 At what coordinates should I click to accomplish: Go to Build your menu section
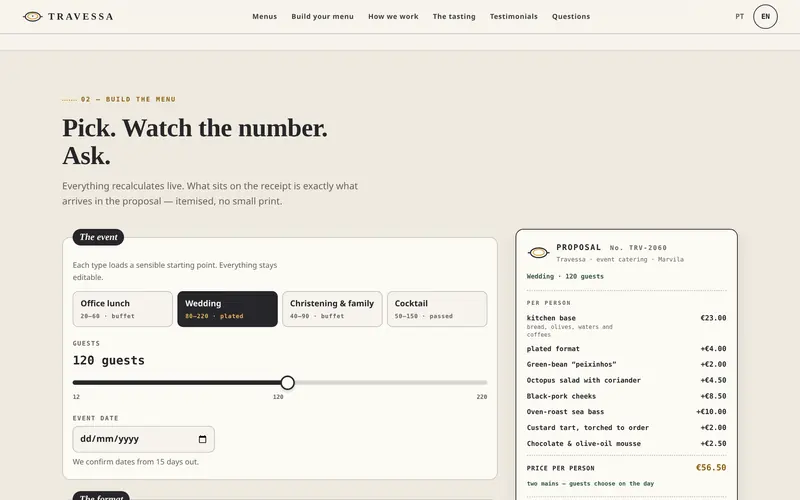pos(322,16)
